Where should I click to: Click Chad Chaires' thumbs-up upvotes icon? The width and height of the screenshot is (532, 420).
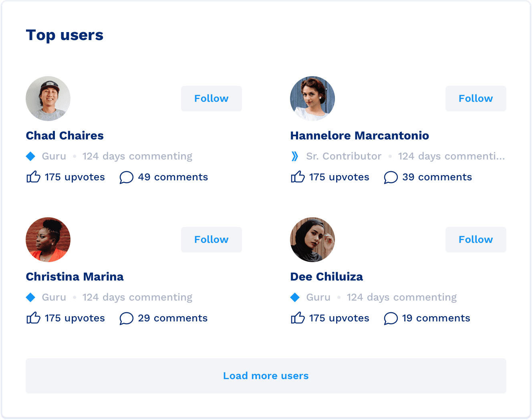coord(33,177)
